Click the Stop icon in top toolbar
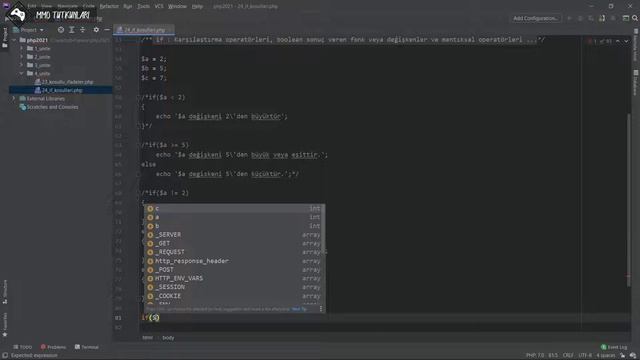 click(613, 18)
